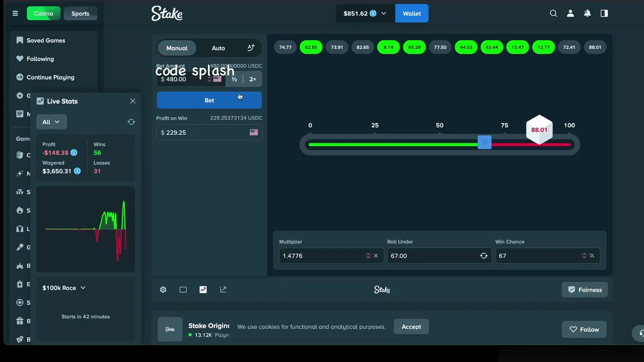Open past result 12.77

pyautogui.click(x=543, y=47)
